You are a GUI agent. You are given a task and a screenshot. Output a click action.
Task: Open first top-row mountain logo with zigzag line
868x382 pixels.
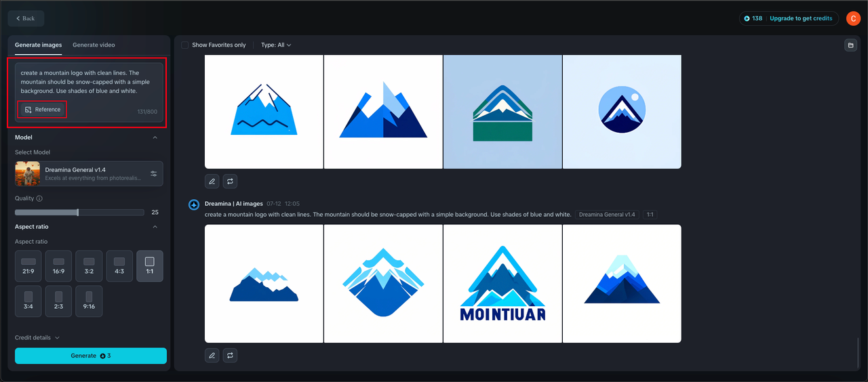tap(264, 112)
